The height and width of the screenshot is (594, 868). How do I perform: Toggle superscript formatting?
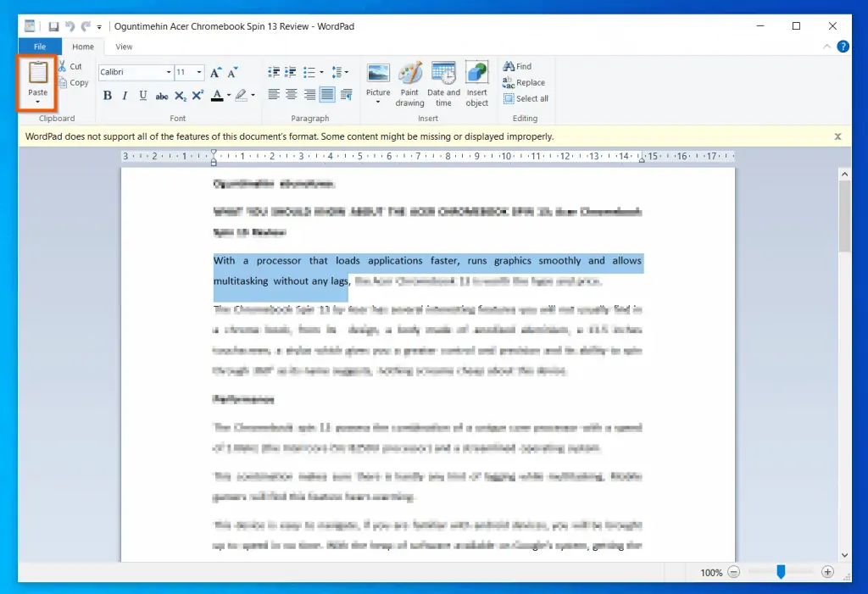[198, 95]
